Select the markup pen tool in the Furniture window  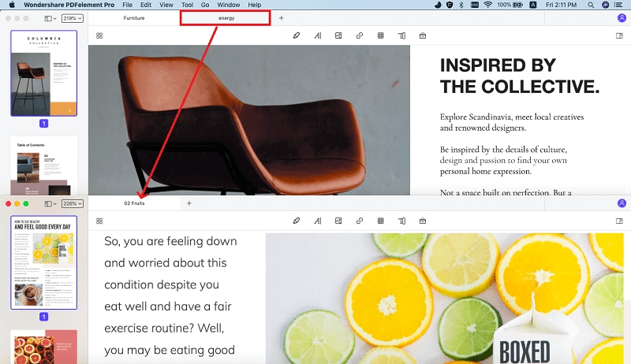297,35
